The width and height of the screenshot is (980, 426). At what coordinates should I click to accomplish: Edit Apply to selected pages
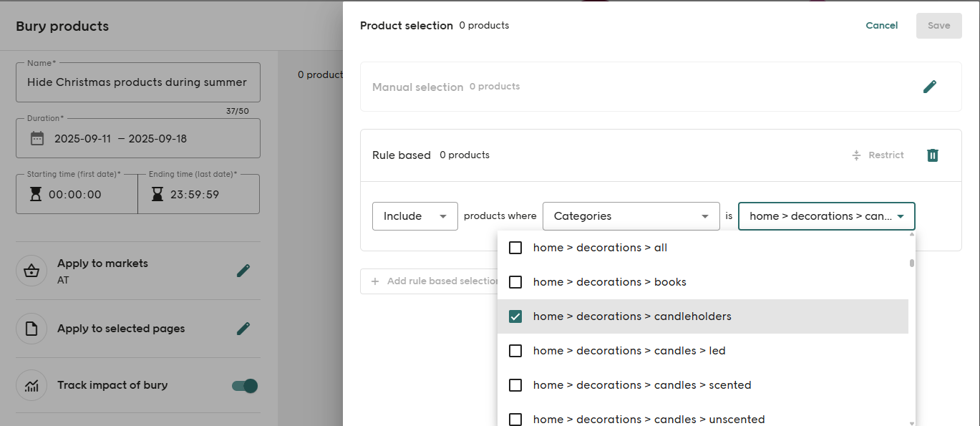pos(243,329)
